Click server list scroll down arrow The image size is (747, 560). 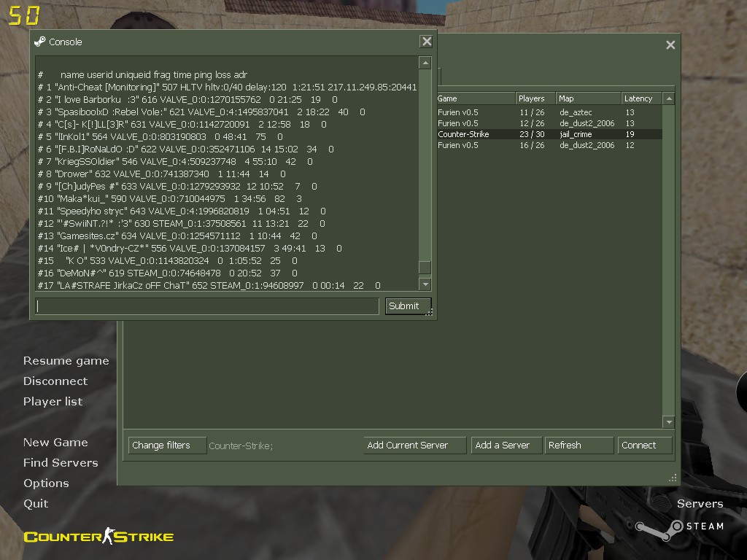(x=668, y=421)
